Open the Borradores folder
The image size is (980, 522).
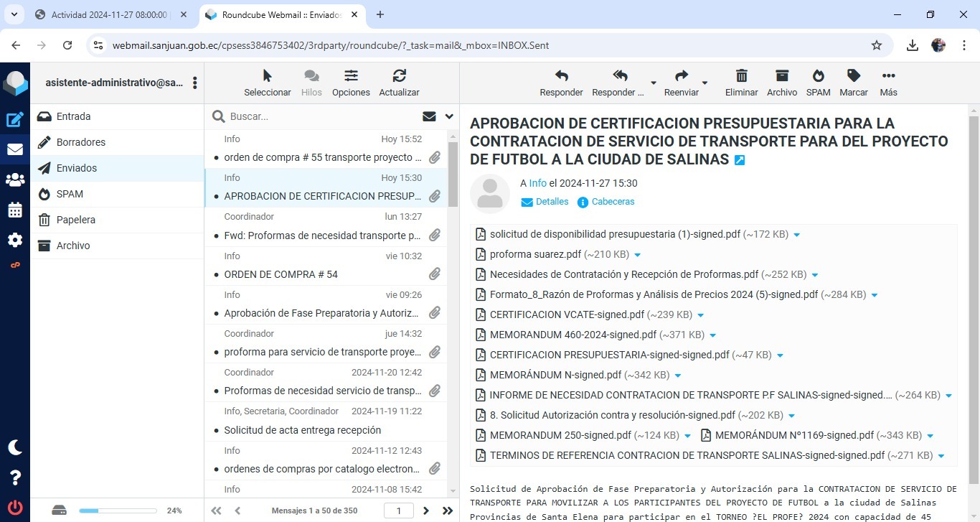81,142
